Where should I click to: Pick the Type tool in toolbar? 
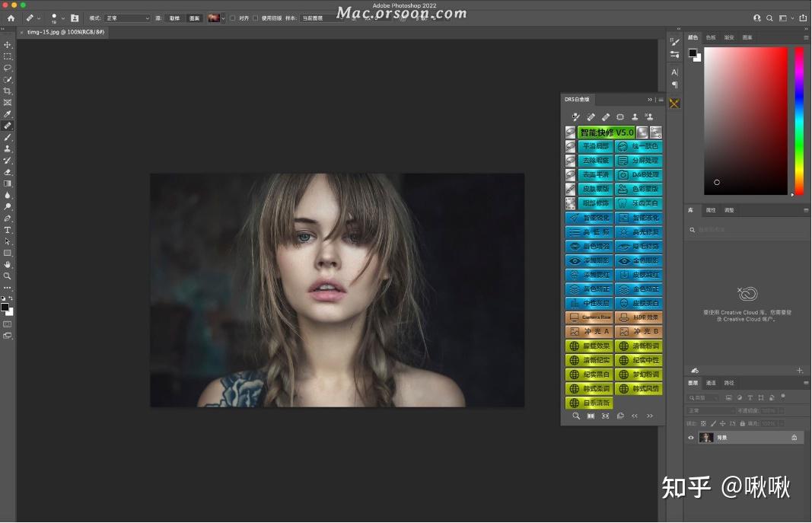tap(8, 230)
